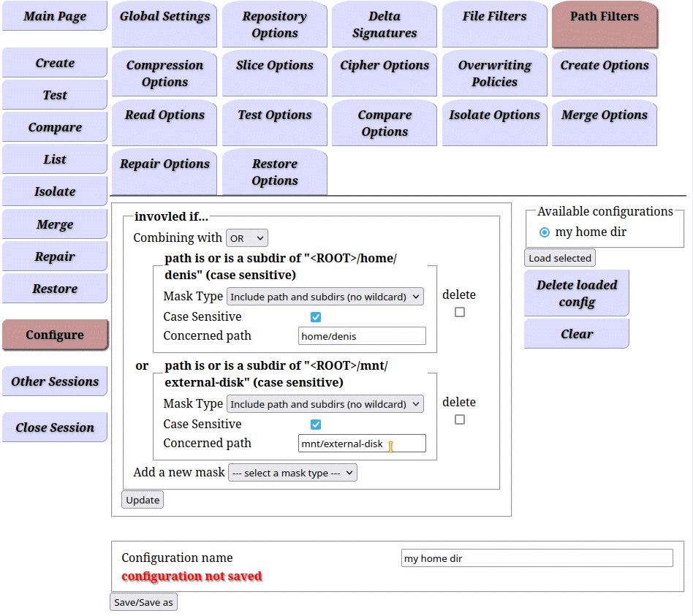The height and width of the screenshot is (616, 693).
Task: Click the 'configuration not saved' warning text
Action: (192, 577)
